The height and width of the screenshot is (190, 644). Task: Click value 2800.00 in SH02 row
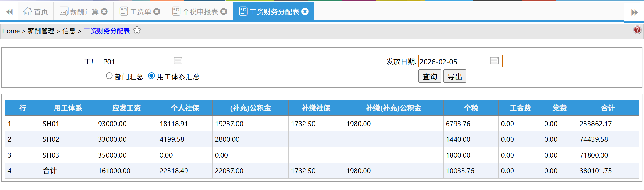(x=227, y=139)
